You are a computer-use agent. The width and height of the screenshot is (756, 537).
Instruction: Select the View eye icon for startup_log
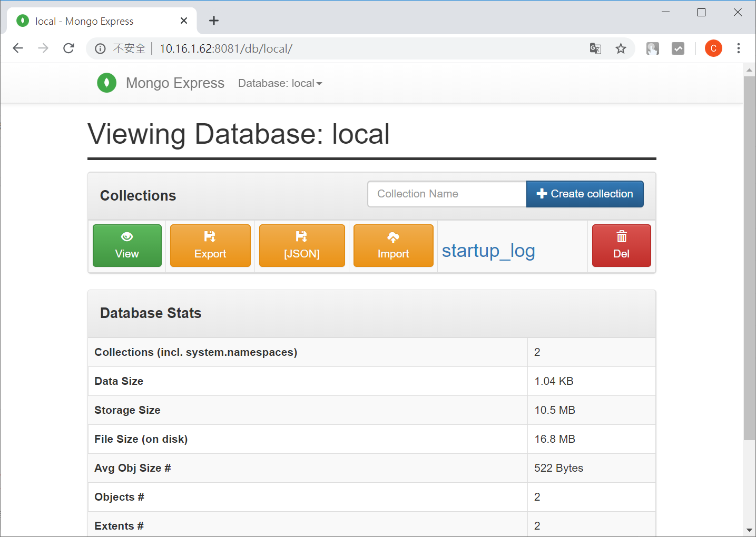126,236
